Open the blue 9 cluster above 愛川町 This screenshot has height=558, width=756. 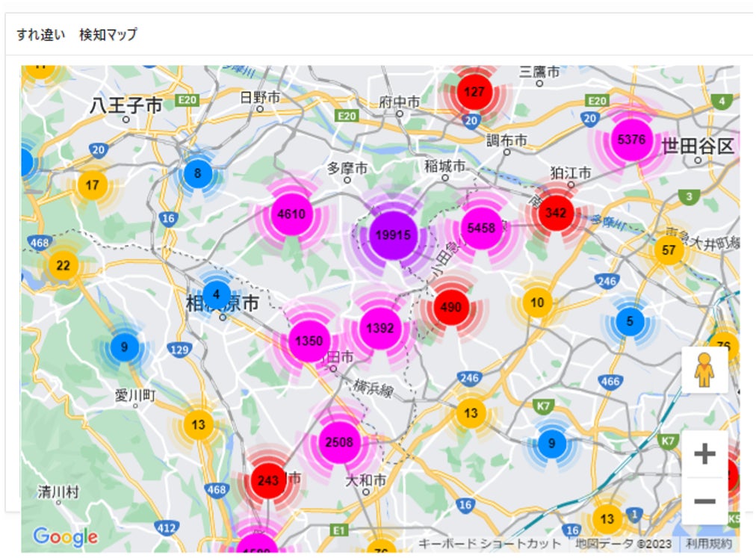125,347
